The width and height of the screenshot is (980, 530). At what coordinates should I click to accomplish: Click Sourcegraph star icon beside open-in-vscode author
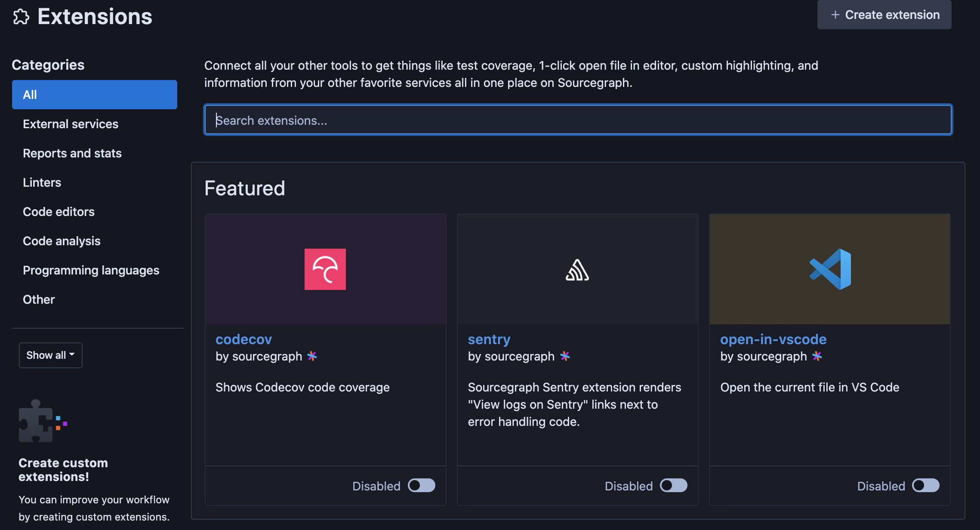tap(817, 356)
